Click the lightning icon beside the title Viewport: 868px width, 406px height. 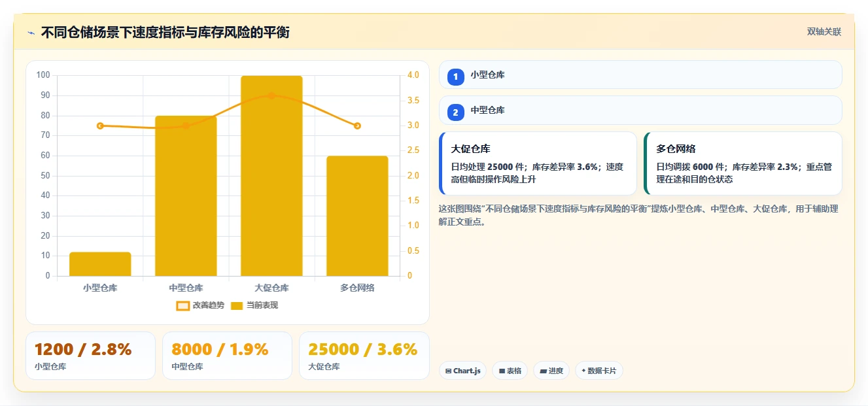coord(31,33)
